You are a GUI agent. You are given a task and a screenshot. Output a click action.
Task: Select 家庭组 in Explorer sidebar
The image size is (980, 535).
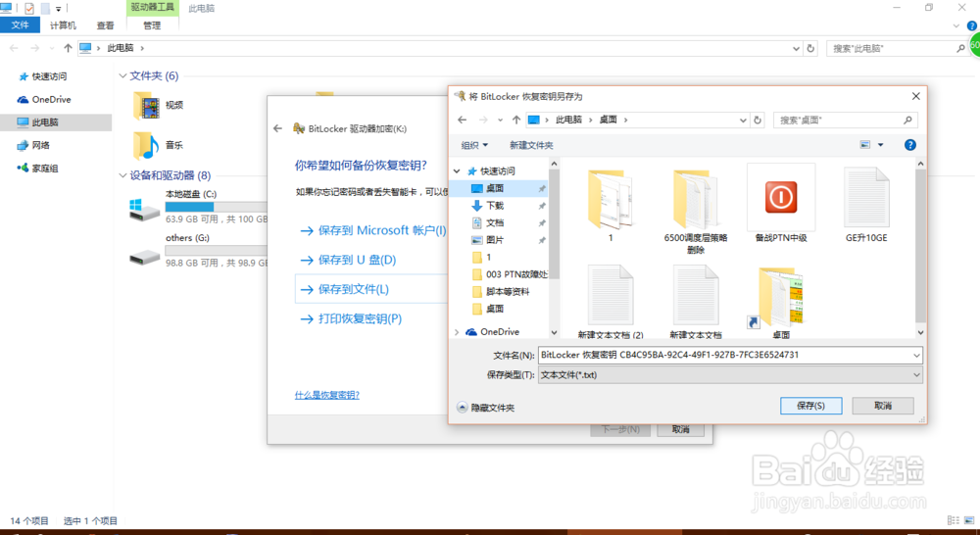point(37,169)
